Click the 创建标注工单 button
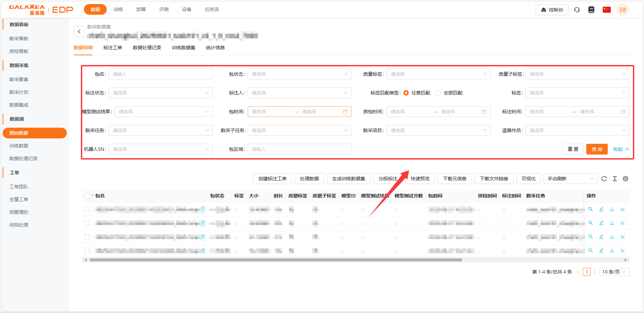This screenshot has height=313, width=644. pos(272,179)
